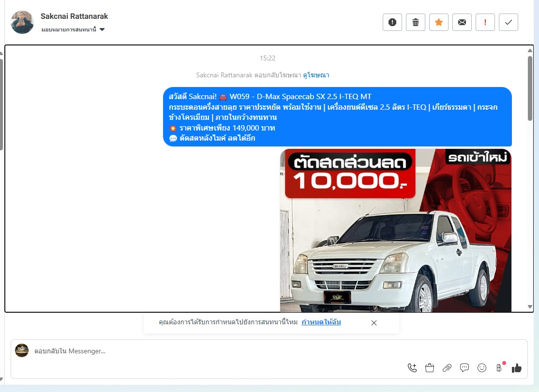Screen dimensions: 539x392
Task: Open saved replies speech bubble icon
Action: point(464,368)
